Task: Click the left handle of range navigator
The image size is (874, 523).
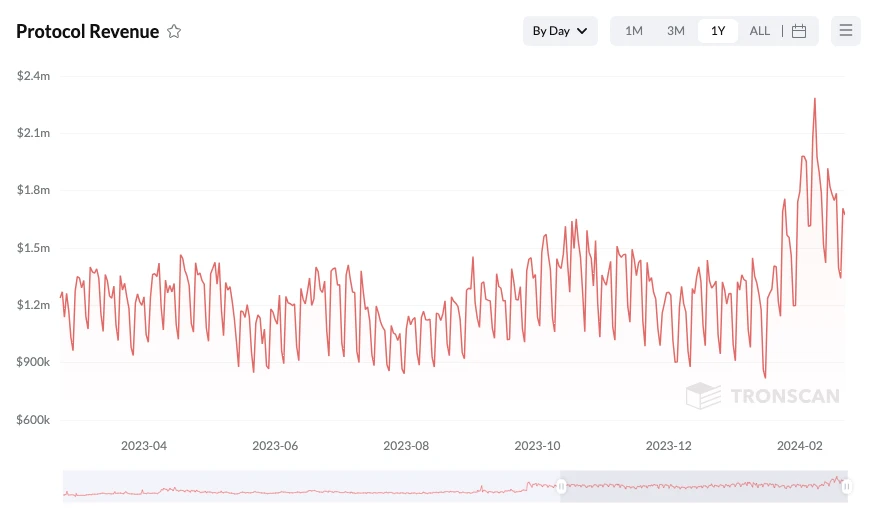Action: pos(561,486)
